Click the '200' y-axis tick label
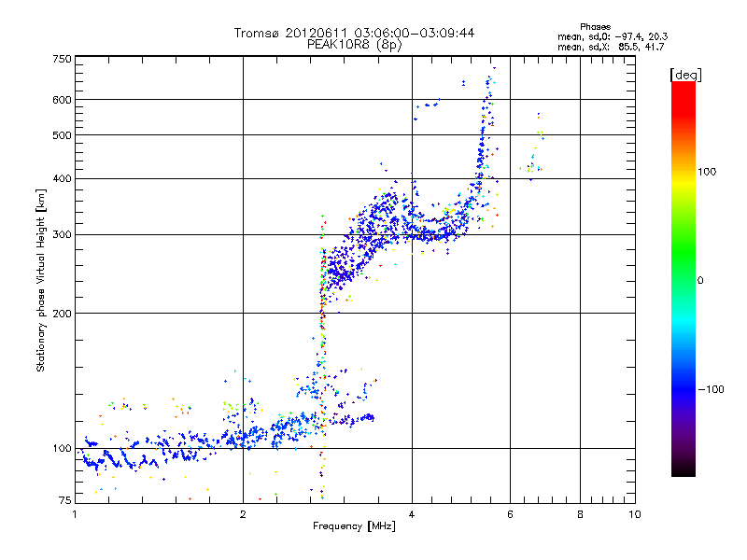Viewport: 747px width, 560px height. point(62,314)
